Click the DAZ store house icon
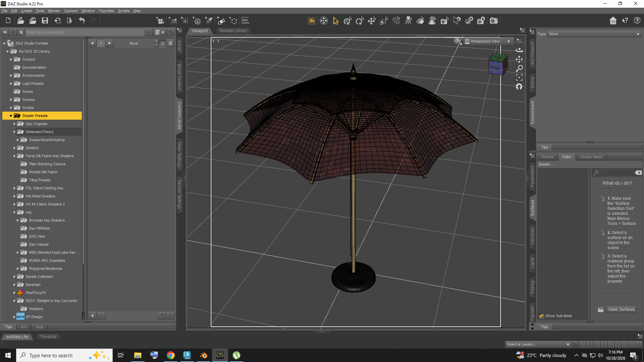 coord(613,21)
